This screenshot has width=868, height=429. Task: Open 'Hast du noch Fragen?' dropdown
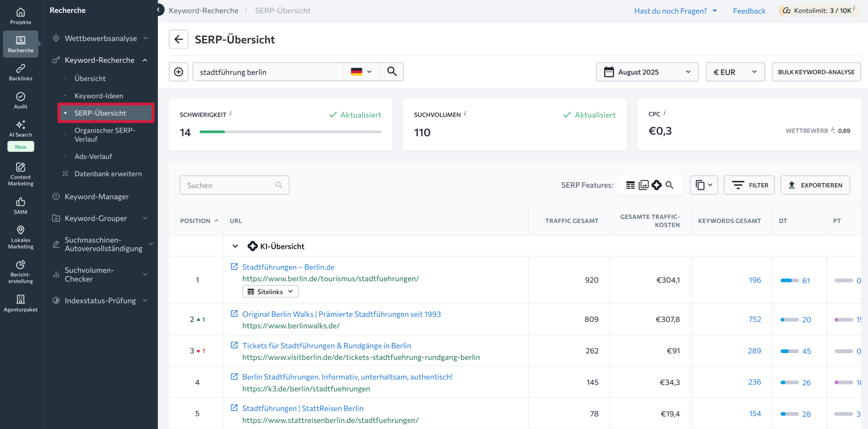675,11
